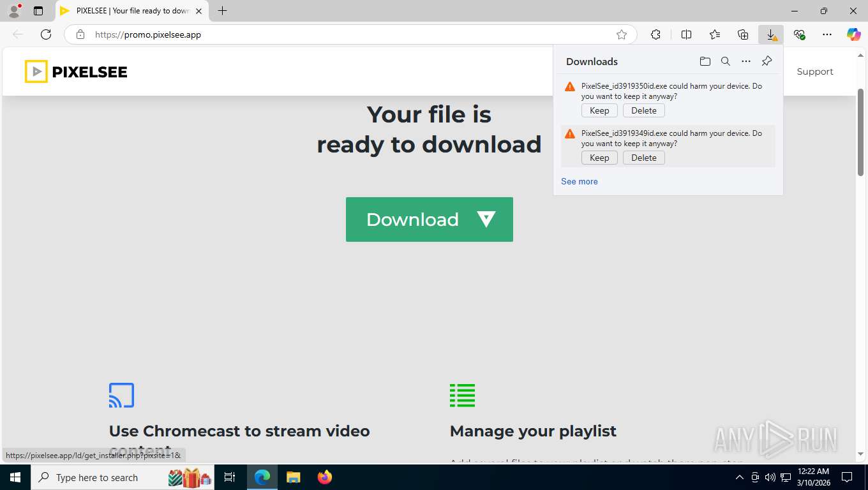
Task: Toggle the Downloads toolbar button
Action: [771, 34]
